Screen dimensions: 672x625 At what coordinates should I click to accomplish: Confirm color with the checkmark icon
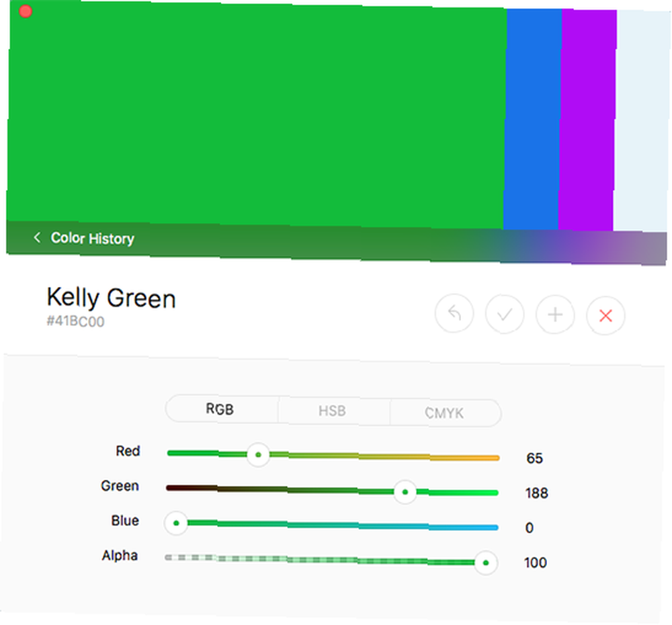click(x=505, y=315)
